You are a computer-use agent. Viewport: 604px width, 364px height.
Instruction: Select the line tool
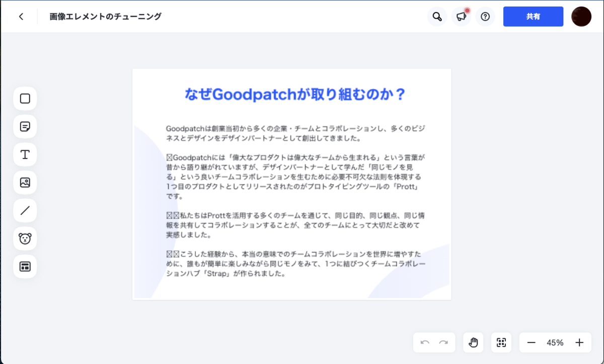coord(24,211)
